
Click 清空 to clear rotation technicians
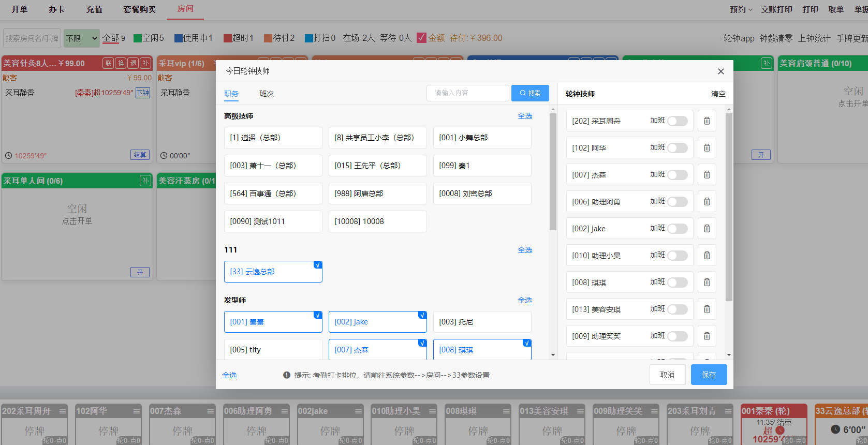pos(718,94)
